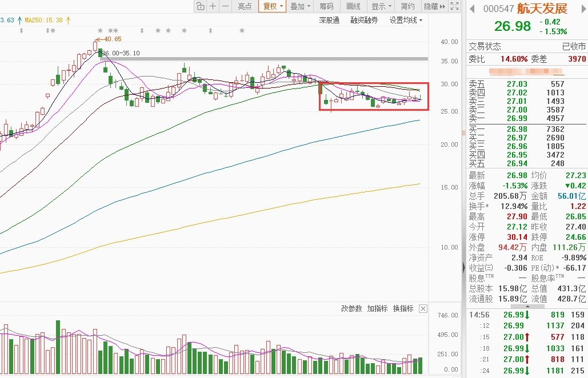
Task: Click the 换手* label
Action: click(x=479, y=207)
